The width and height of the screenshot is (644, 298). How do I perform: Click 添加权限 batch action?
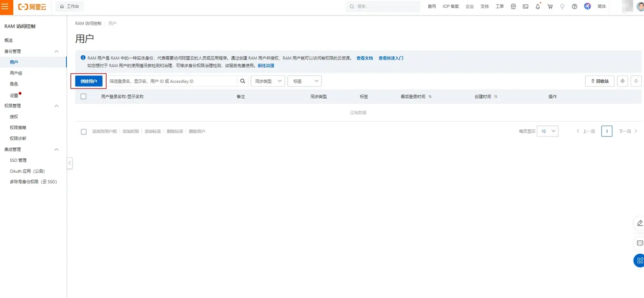point(131,132)
